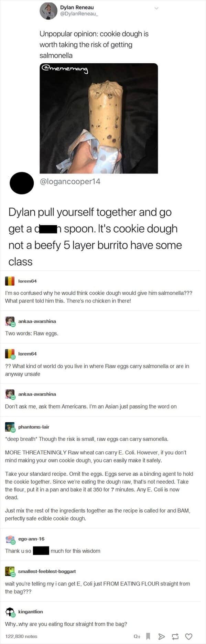
Task: Click the Q+ queue icon
Action: click(137, 636)
